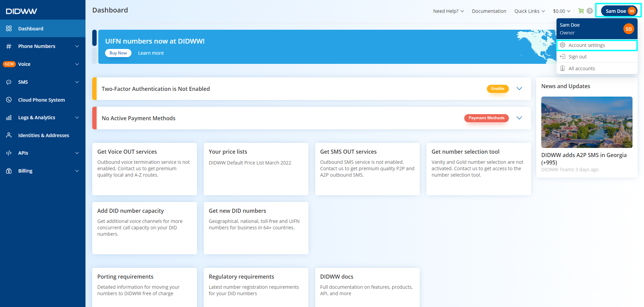Open the Porting requirements card
644x307 pixels.
145,287
